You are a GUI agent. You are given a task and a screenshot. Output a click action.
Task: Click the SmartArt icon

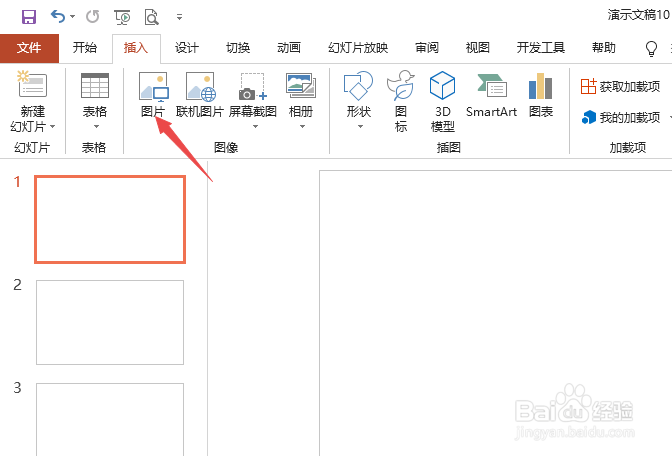pos(492,86)
